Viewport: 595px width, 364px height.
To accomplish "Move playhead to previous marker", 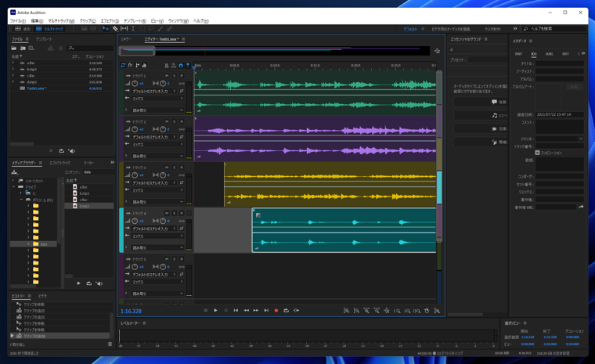I will (236, 311).
